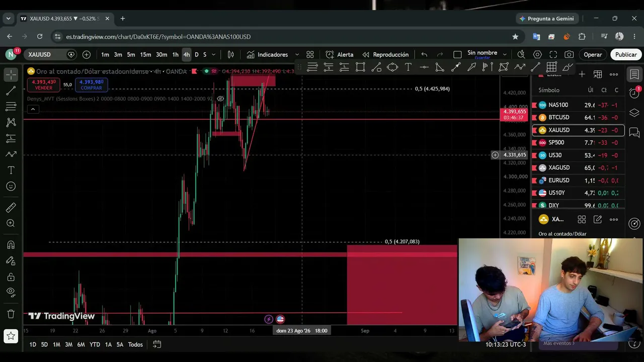Select the brush tool in floating toolbar
The image size is (644, 362).
(568, 67)
